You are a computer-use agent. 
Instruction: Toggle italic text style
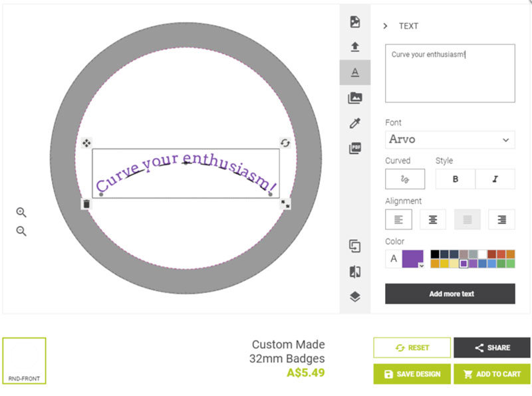(495, 179)
